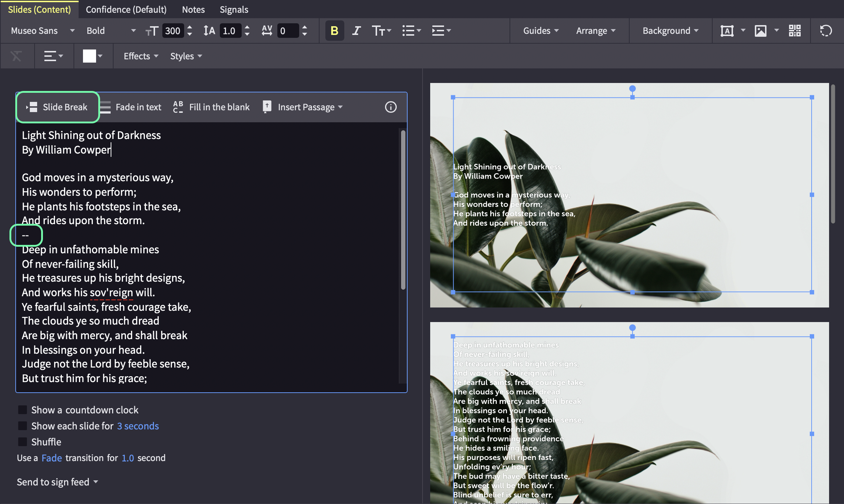Switch to the Confidence (Default) tab

point(126,9)
